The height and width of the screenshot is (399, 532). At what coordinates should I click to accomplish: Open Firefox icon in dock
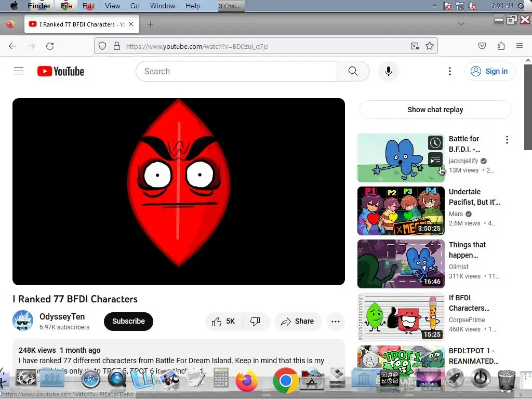point(247,380)
